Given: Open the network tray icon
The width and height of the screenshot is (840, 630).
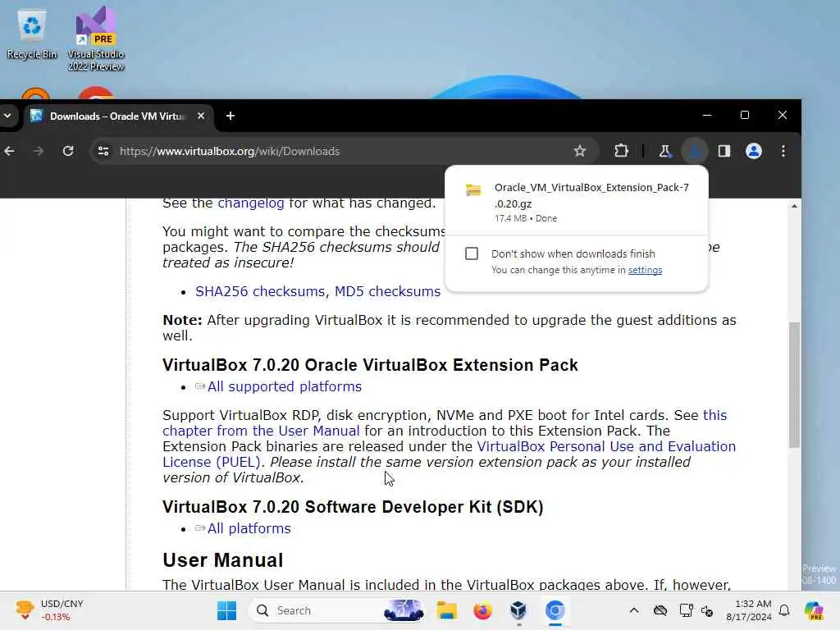Looking at the screenshot, I should click(x=687, y=610).
